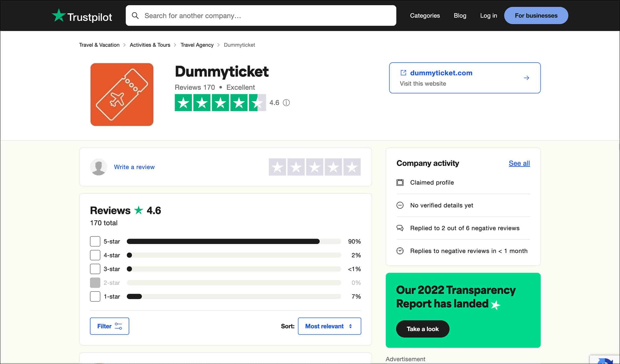This screenshot has height=364, width=620.
Task: Open the info tooltip beside the 4.6 rating
Action: click(x=286, y=103)
